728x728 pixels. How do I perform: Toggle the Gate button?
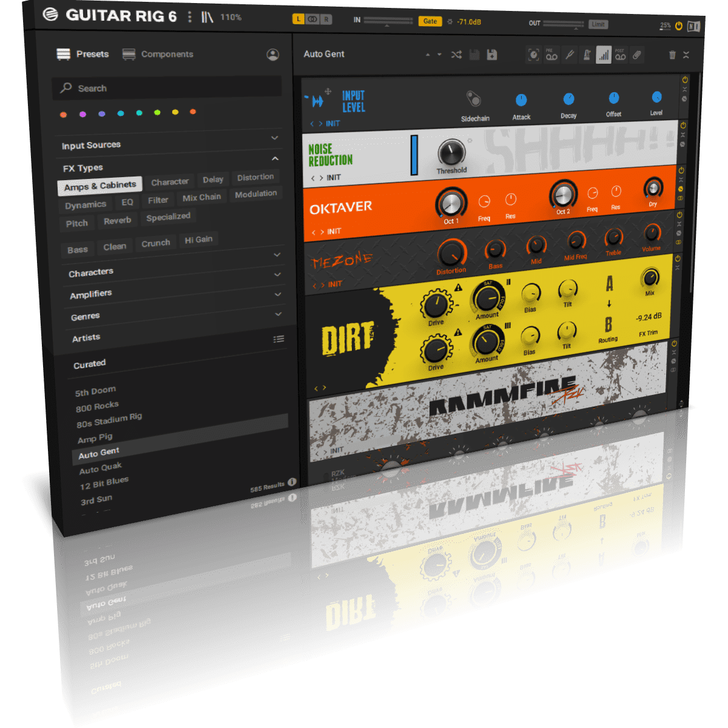point(430,21)
